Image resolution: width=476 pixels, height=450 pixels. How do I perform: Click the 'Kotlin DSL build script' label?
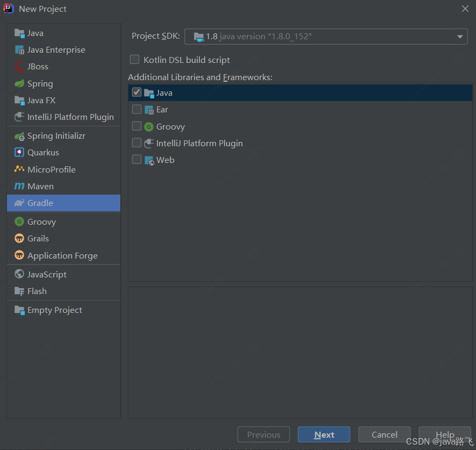pyautogui.click(x=187, y=60)
